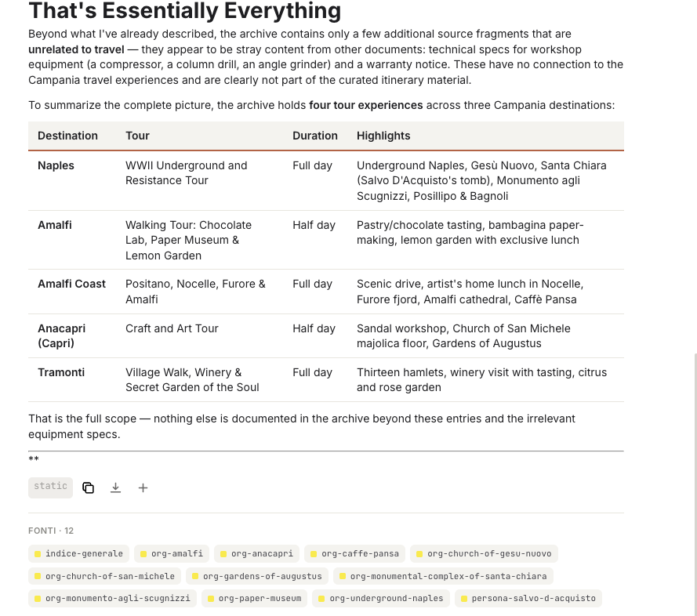Viewport: 697px width, 616px height.
Task: Open the org-caffe-pansa source chip
Action: click(x=354, y=554)
